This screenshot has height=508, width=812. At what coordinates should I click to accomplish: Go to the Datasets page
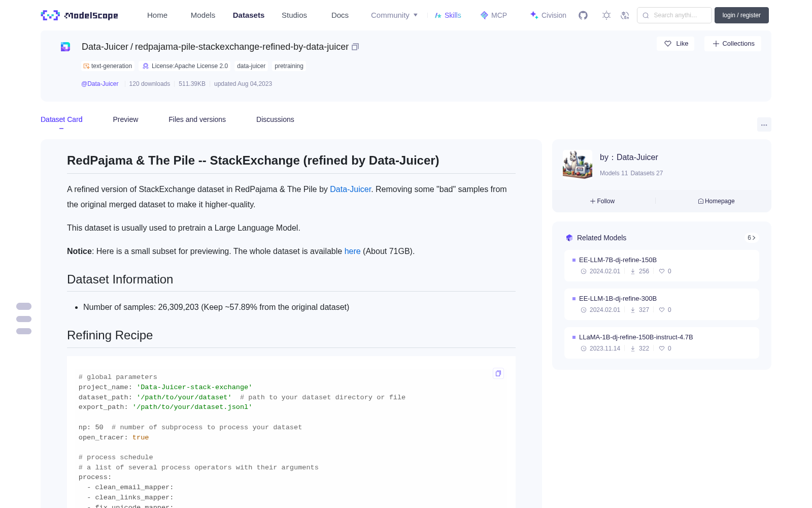(x=249, y=15)
